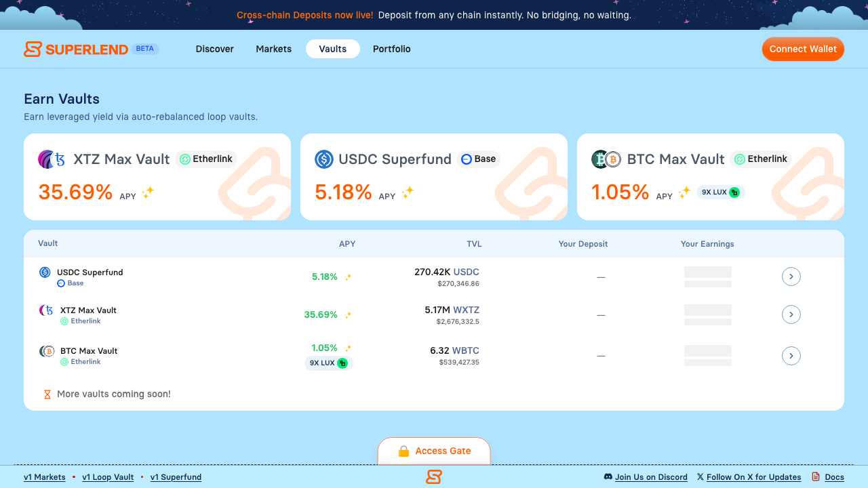Click the Superlend logo in header
The height and width of the screenshot is (488, 868).
[76, 49]
